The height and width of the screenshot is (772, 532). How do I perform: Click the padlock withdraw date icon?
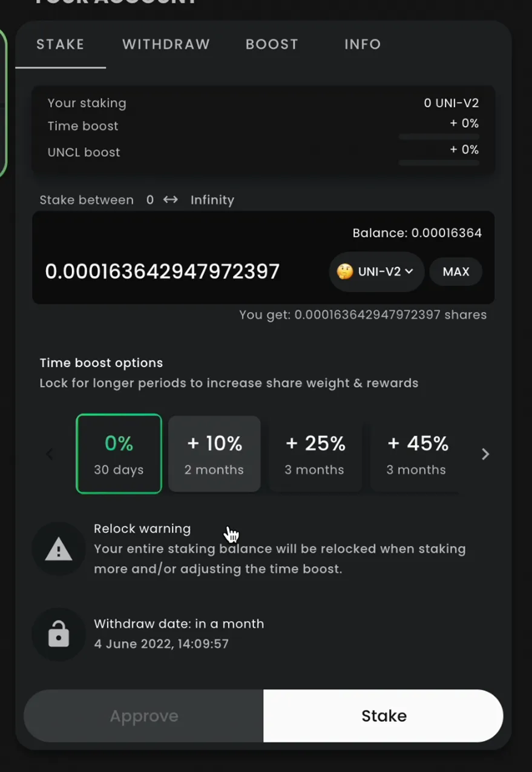(59, 635)
